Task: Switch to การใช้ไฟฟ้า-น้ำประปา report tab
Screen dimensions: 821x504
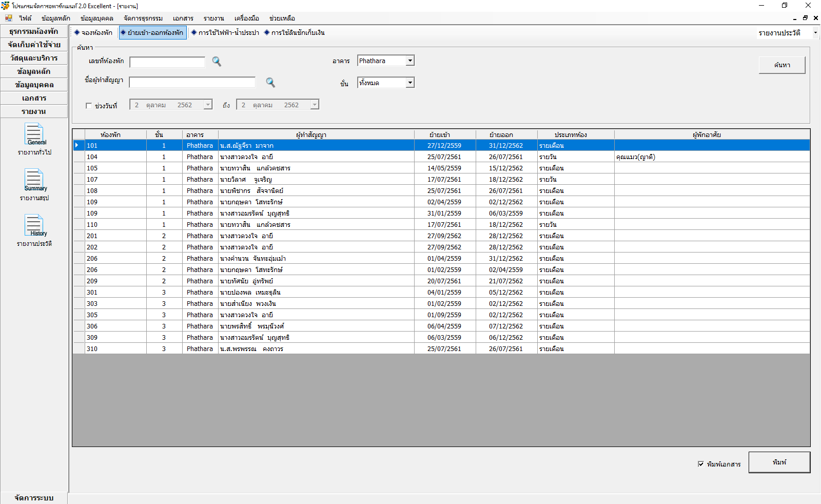Action: (225, 33)
